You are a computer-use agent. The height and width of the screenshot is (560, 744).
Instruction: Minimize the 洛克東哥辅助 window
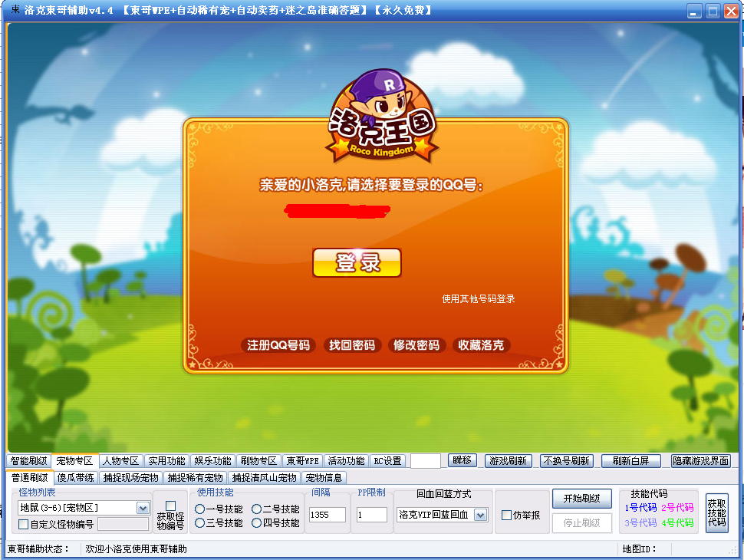click(694, 11)
